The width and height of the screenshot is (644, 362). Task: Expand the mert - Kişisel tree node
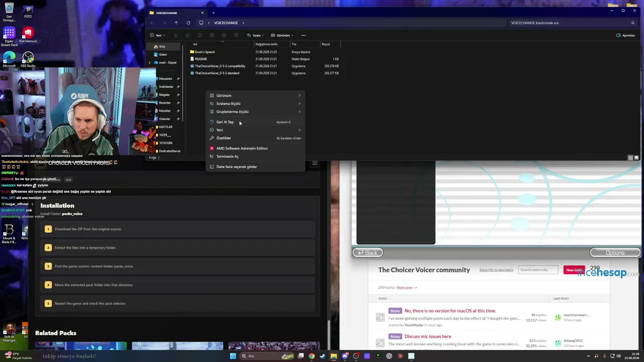pyautogui.click(x=149, y=63)
